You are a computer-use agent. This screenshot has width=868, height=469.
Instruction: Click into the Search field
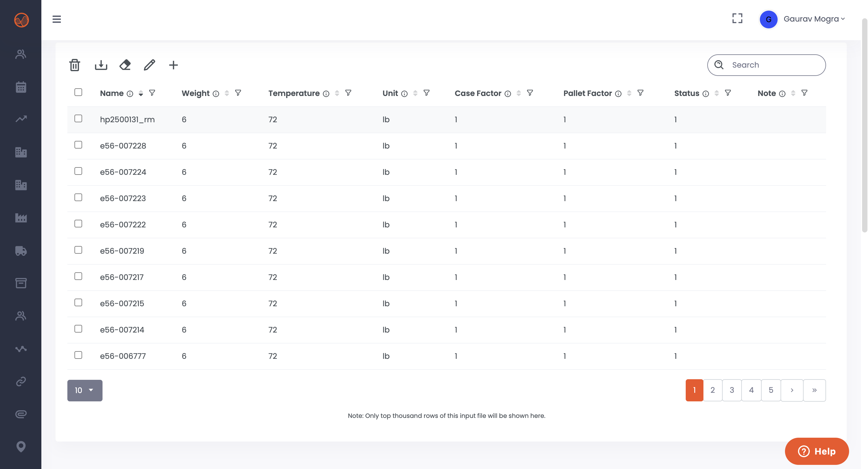[x=772, y=65]
